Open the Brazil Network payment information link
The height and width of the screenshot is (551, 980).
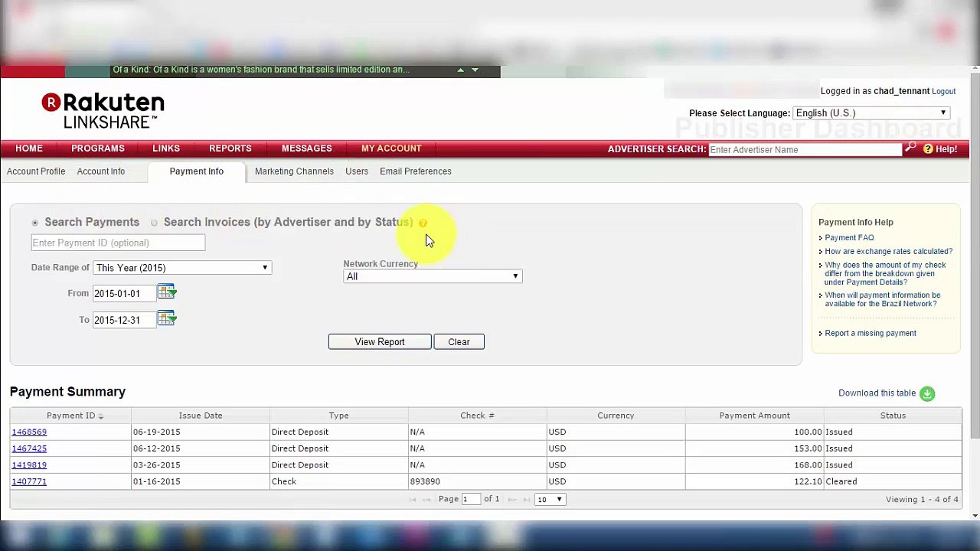882,299
